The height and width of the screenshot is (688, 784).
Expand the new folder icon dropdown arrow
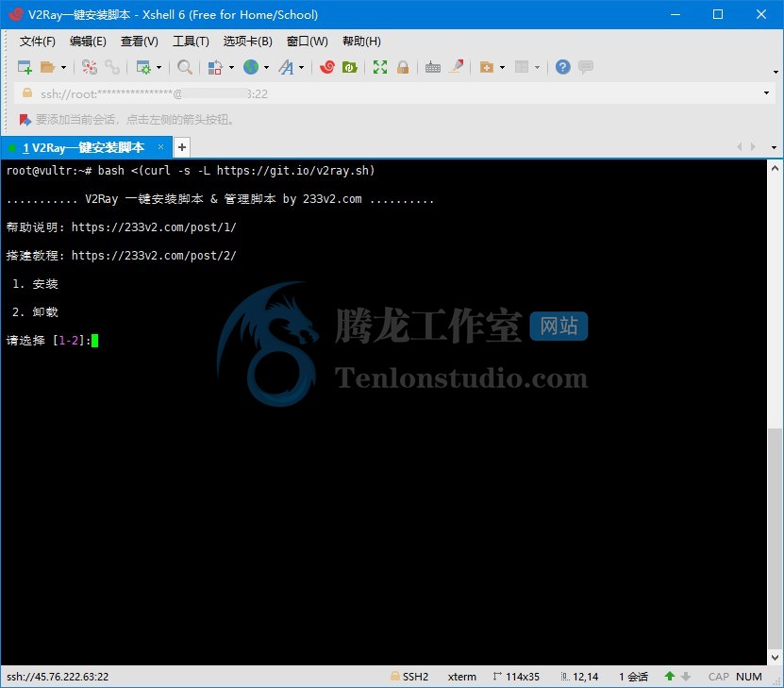point(503,67)
